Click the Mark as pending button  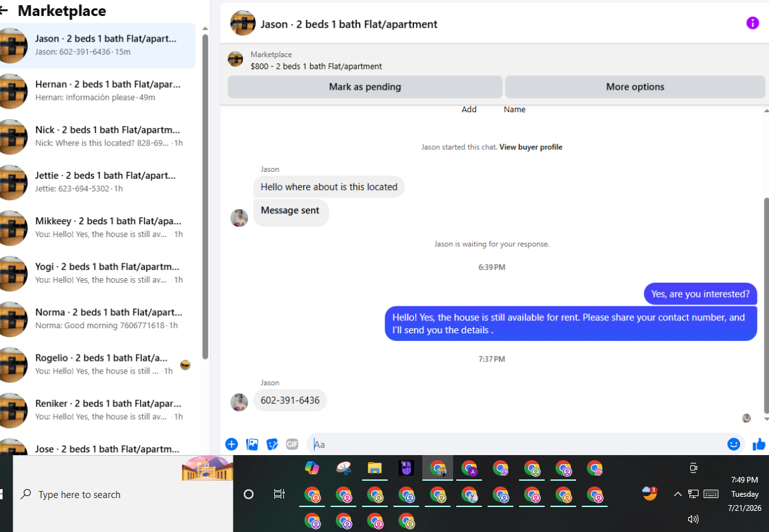pyautogui.click(x=365, y=87)
